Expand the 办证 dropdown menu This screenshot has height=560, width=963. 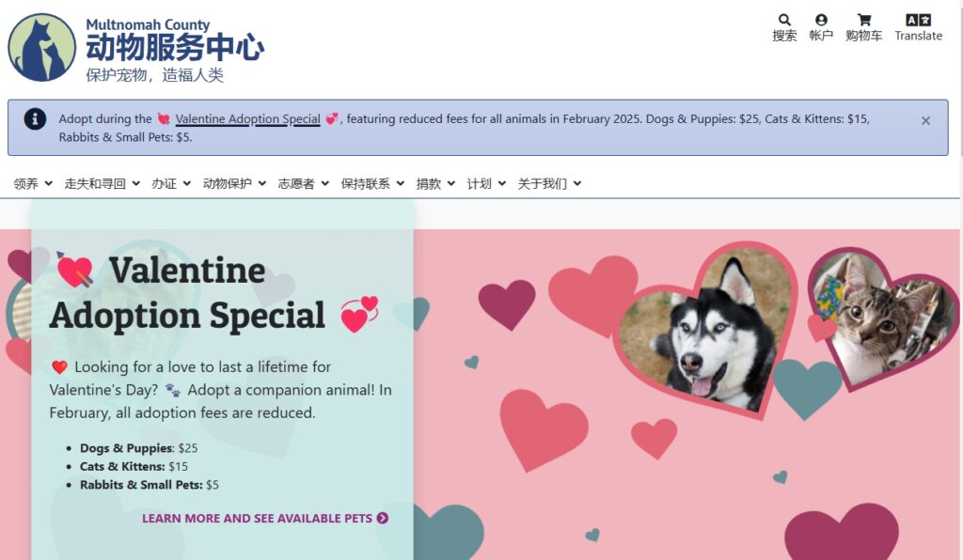pyautogui.click(x=171, y=183)
